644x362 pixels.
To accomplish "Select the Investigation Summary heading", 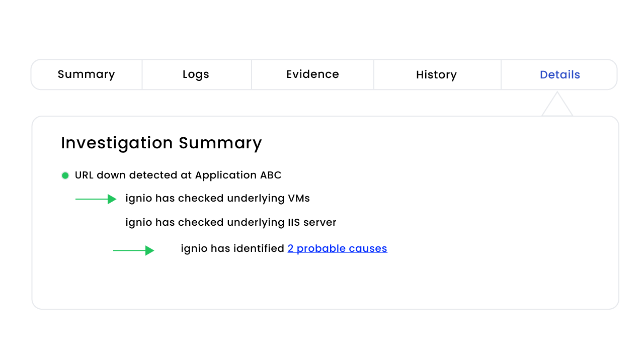I will pos(161,143).
